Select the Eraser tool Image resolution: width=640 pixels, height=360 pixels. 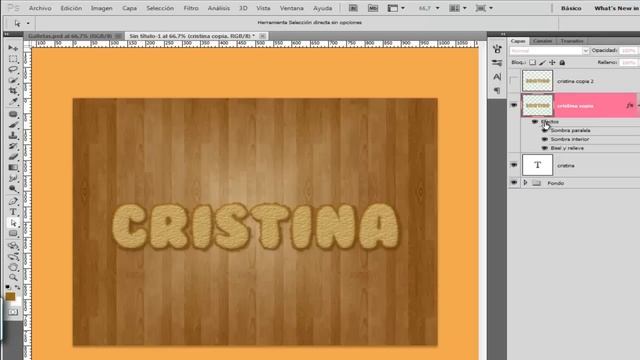tap(13, 157)
